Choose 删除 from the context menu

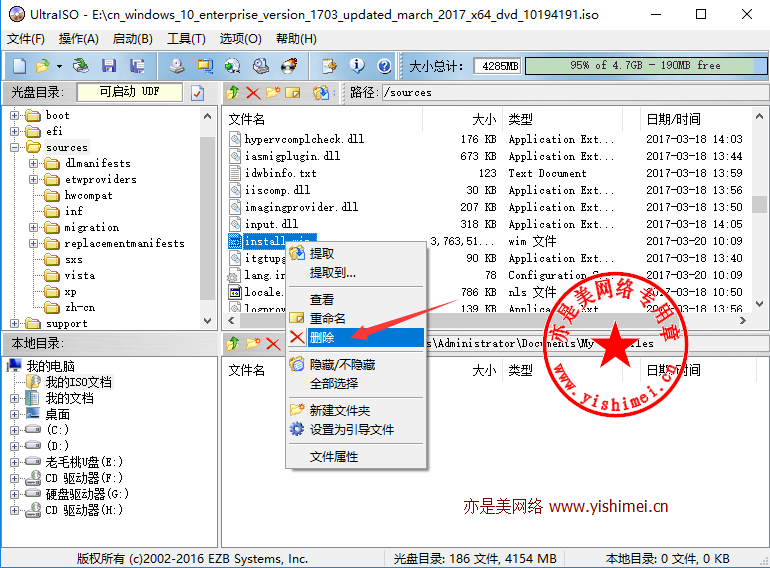(x=356, y=337)
